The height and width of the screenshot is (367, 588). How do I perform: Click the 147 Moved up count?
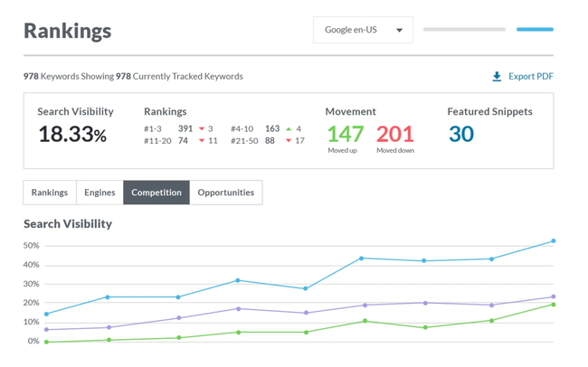[345, 134]
